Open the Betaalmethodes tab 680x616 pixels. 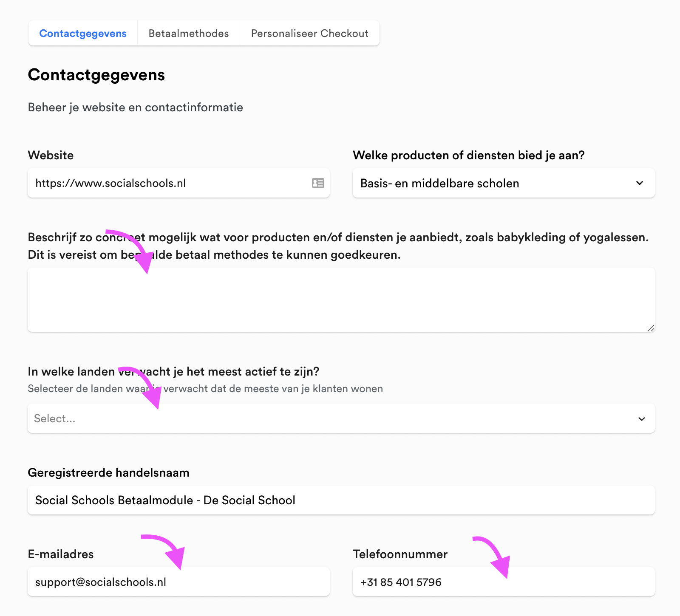[189, 34]
